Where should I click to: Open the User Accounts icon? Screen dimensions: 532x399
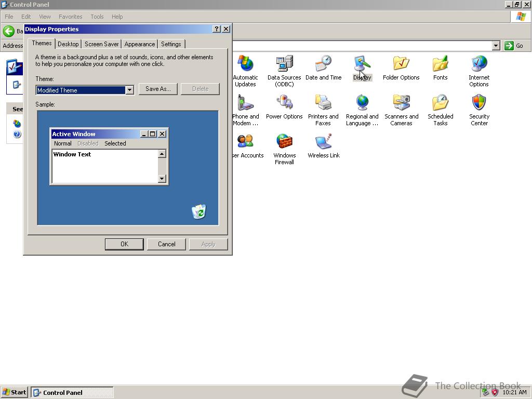[x=245, y=141]
